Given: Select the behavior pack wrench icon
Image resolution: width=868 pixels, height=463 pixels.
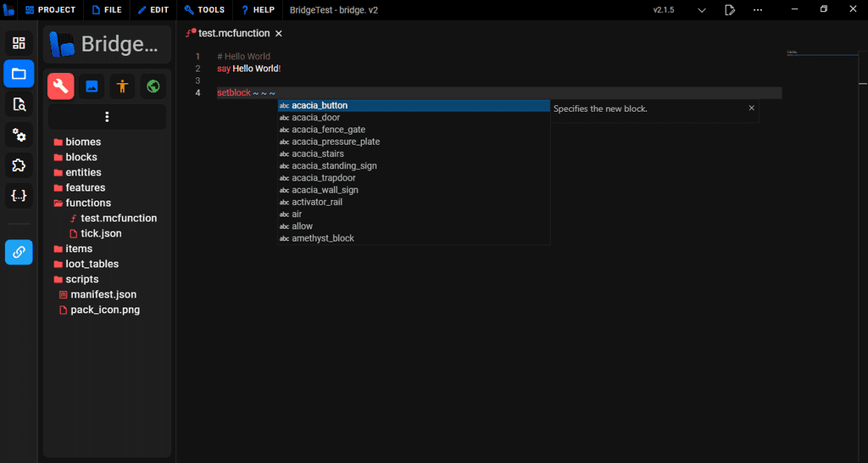Looking at the screenshot, I should (61, 86).
